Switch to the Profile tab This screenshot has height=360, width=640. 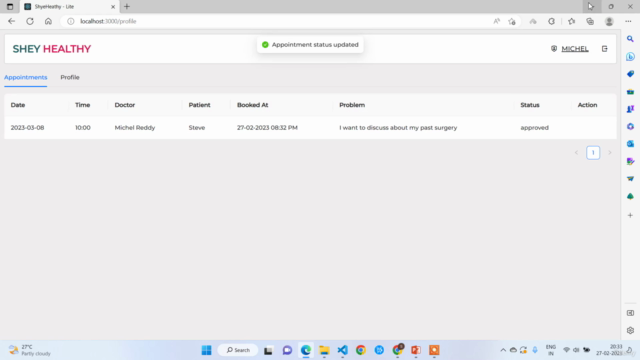pos(70,77)
